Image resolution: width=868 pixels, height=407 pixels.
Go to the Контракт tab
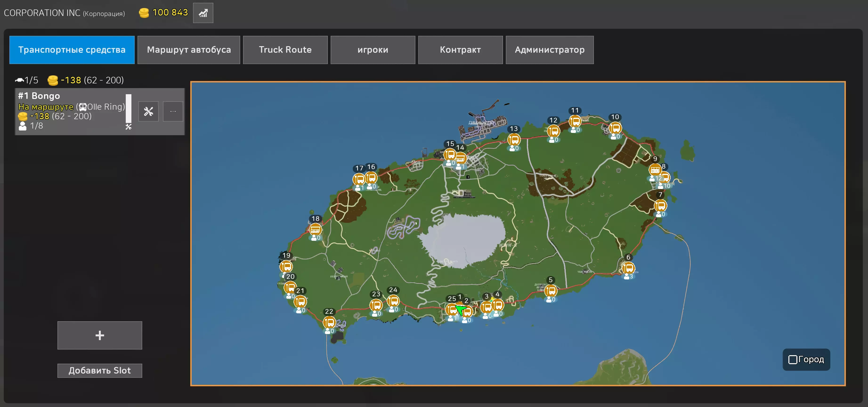tap(460, 50)
